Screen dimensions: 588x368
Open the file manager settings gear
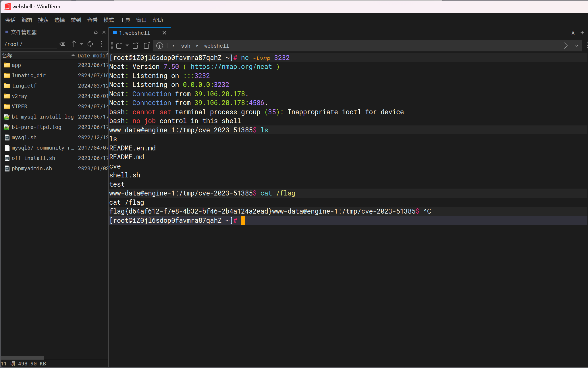point(96,32)
